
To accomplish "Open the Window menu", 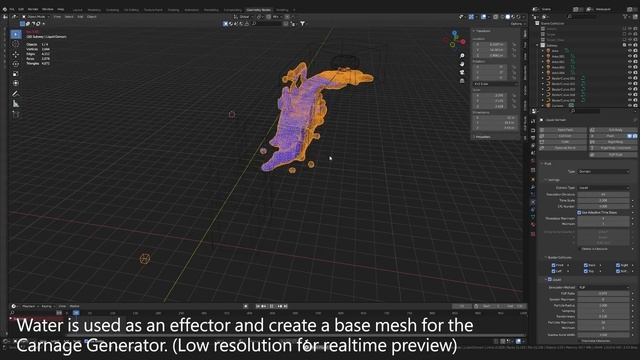I will coord(48,9).
